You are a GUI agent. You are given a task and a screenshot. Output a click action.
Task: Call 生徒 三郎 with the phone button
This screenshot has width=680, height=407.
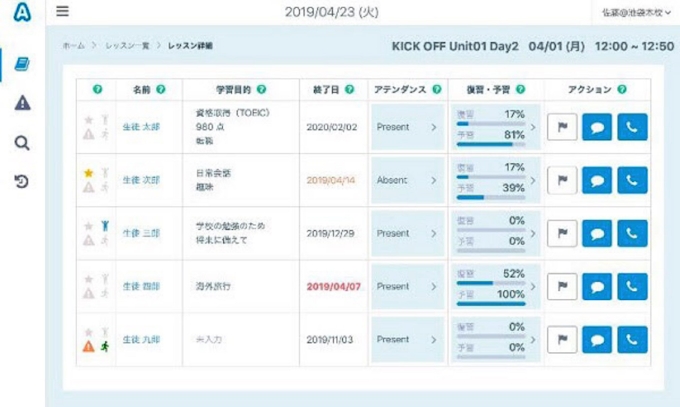pos(632,233)
